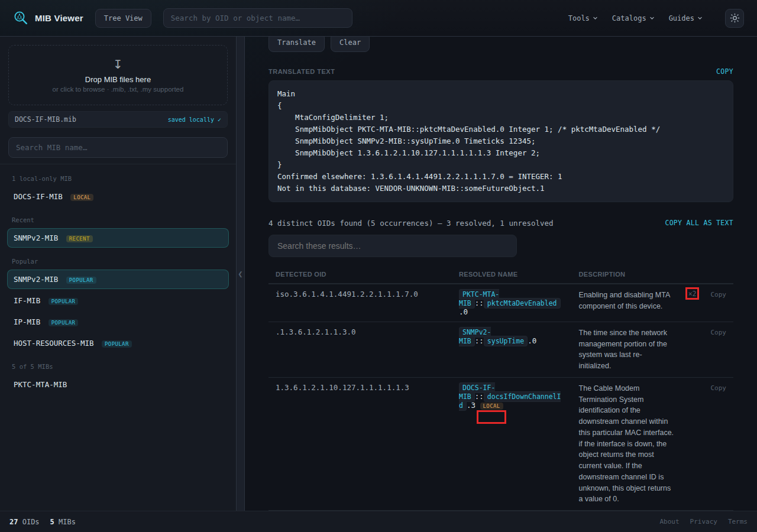The height and width of the screenshot is (532, 757).
Task: Open IF-MIB in the sidebar list
Action: (x=118, y=301)
